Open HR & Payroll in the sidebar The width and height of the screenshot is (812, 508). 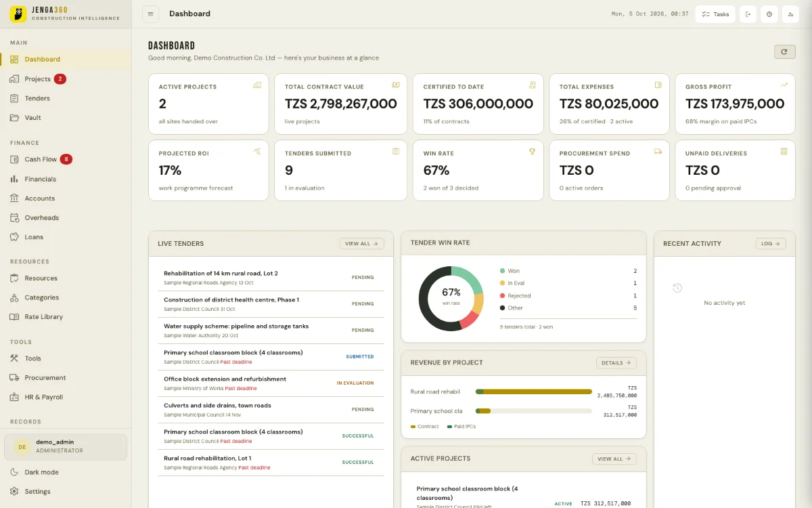[x=66, y=397]
